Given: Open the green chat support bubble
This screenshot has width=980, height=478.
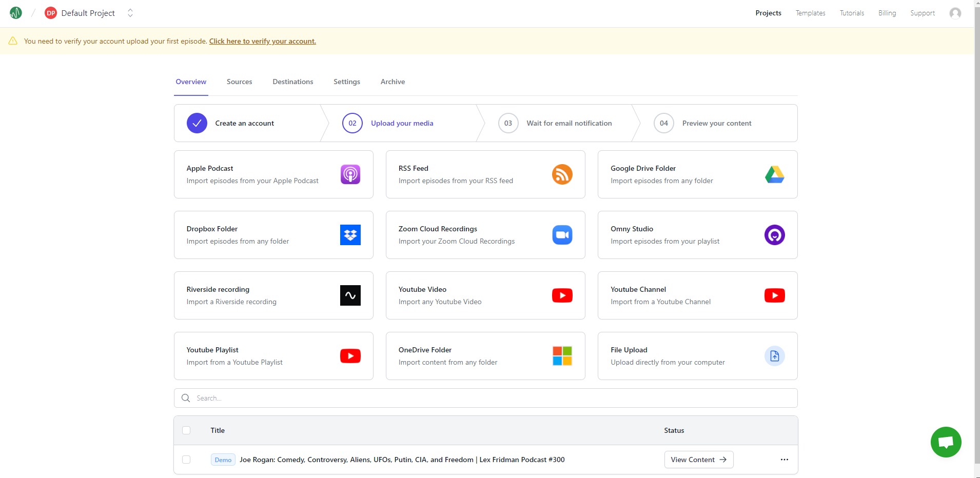Looking at the screenshot, I should (946, 442).
